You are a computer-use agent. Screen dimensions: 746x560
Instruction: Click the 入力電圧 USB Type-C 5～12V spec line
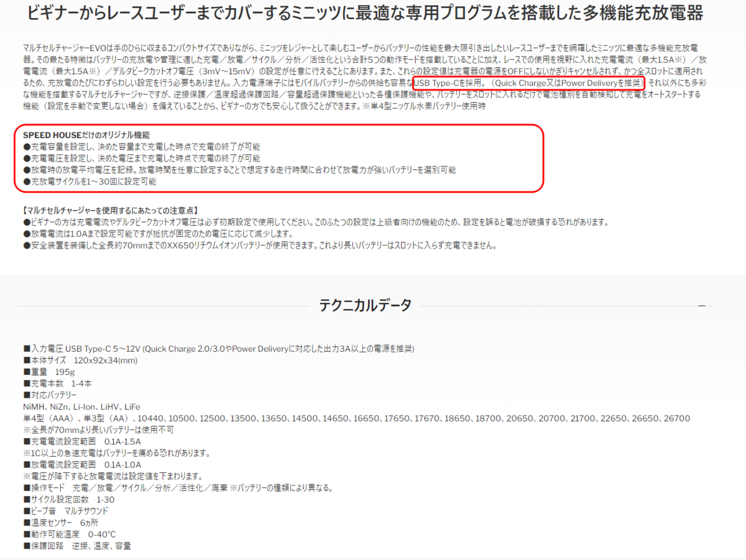[x=219, y=348]
